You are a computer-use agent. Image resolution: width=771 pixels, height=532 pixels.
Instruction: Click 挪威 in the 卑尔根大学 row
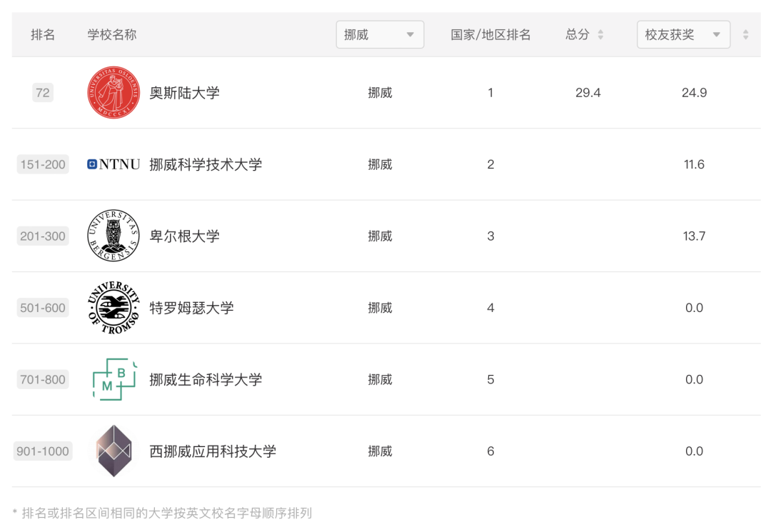point(380,236)
